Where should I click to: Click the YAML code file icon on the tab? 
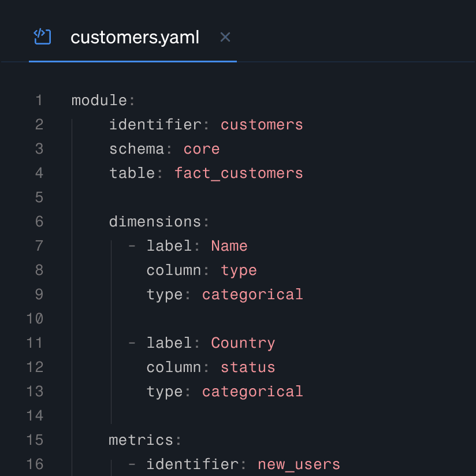coord(42,36)
